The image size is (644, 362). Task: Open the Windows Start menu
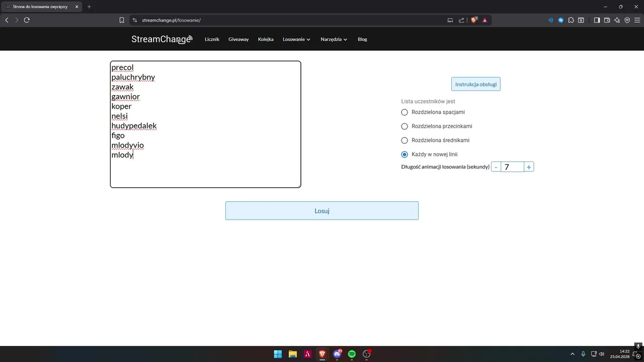pyautogui.click(x=278, y=354)
